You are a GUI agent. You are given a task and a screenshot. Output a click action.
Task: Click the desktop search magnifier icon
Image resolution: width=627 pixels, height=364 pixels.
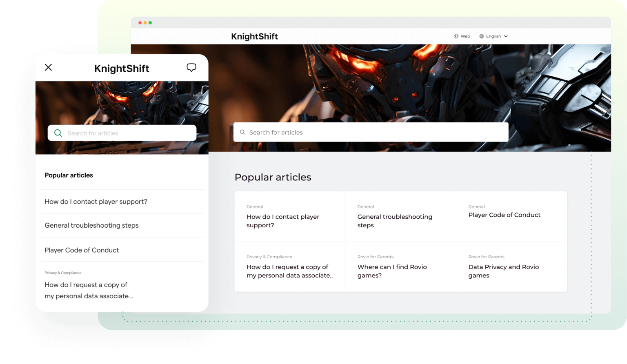tap(242, 132)
